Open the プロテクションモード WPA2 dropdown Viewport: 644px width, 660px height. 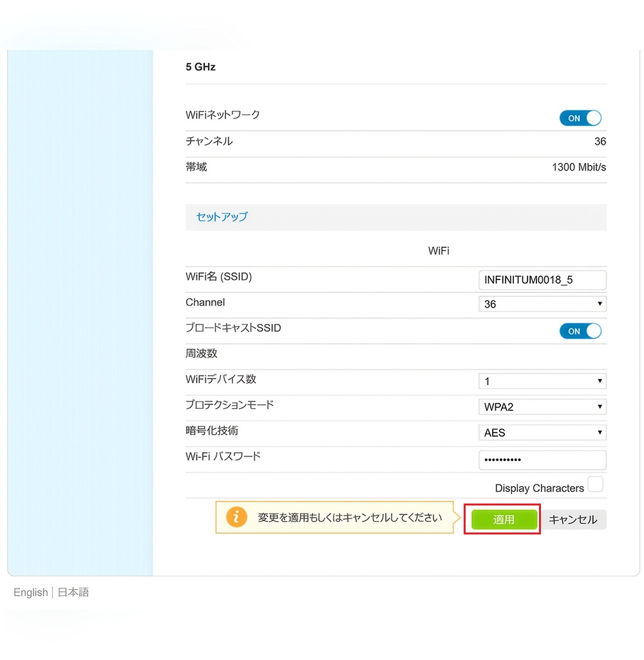[542, 407]
